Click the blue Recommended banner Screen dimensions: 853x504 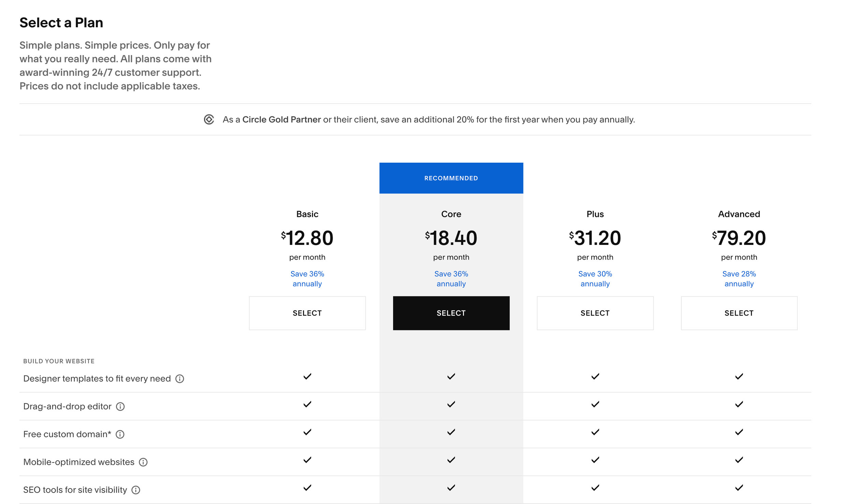click(451, 178)
